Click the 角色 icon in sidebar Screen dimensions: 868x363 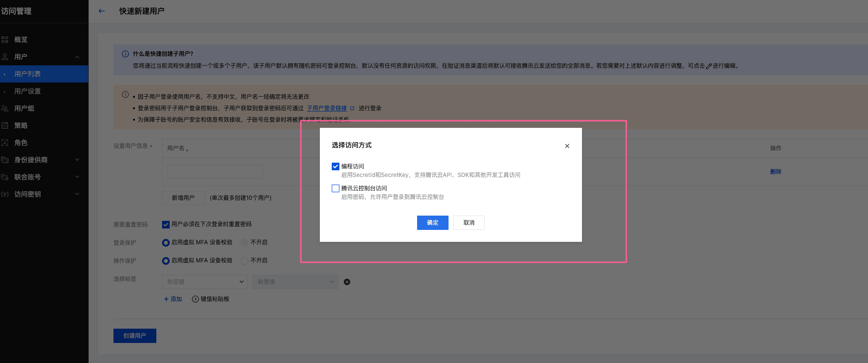[x=5, y=143]
